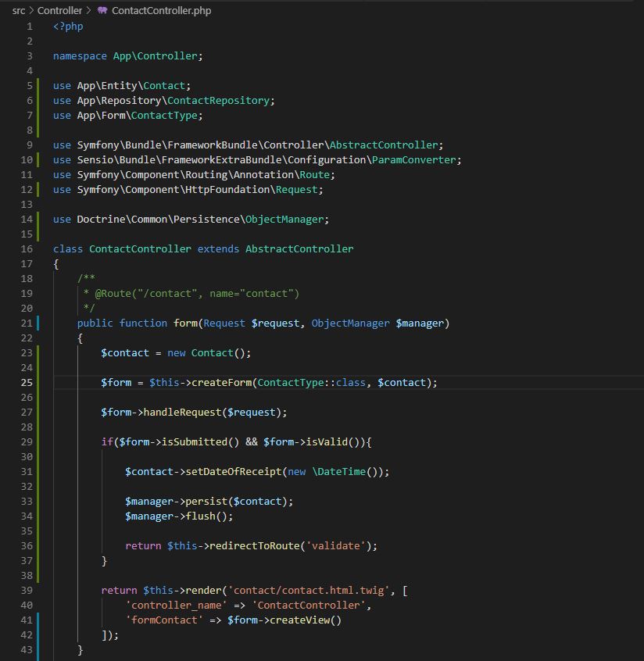
Task: Click the 'contact/contact.html.twig' string
Action: [x=310, y=591]
